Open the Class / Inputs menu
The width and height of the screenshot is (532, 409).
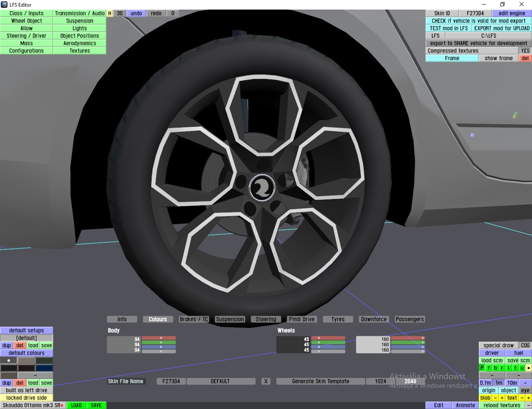(27, 13)
